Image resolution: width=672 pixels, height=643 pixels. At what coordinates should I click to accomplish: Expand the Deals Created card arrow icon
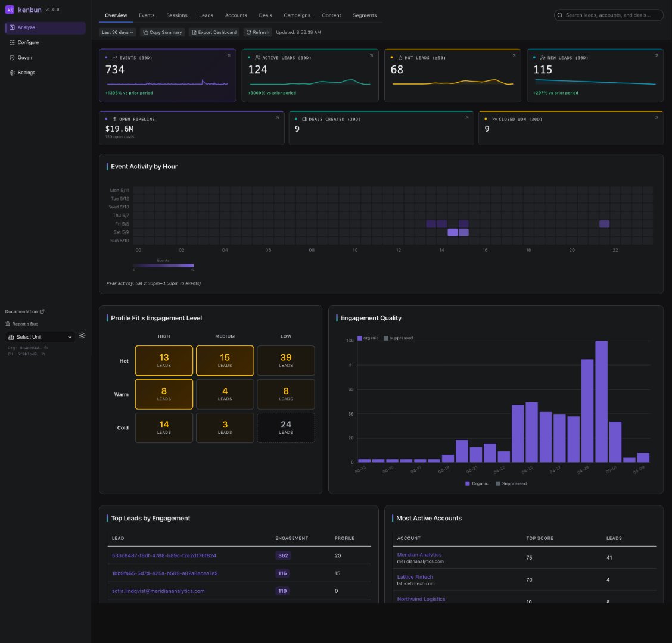pyautogui.click(x=466, y=117)
